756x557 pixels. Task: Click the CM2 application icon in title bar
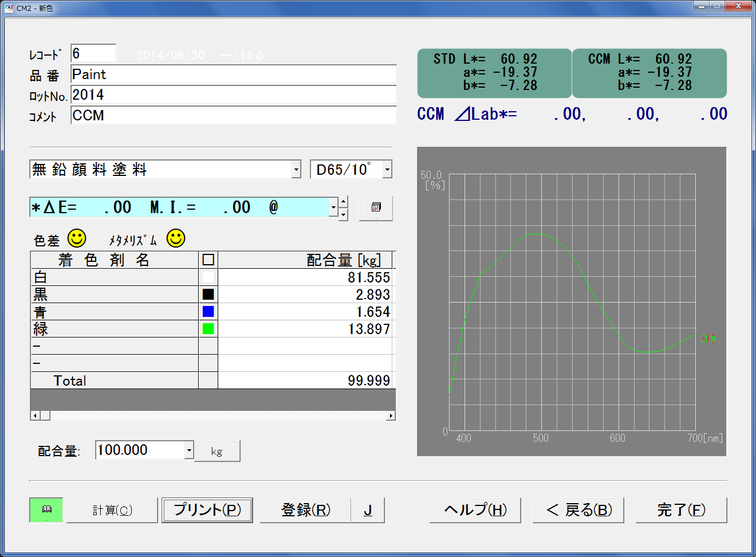click(9, 7)
